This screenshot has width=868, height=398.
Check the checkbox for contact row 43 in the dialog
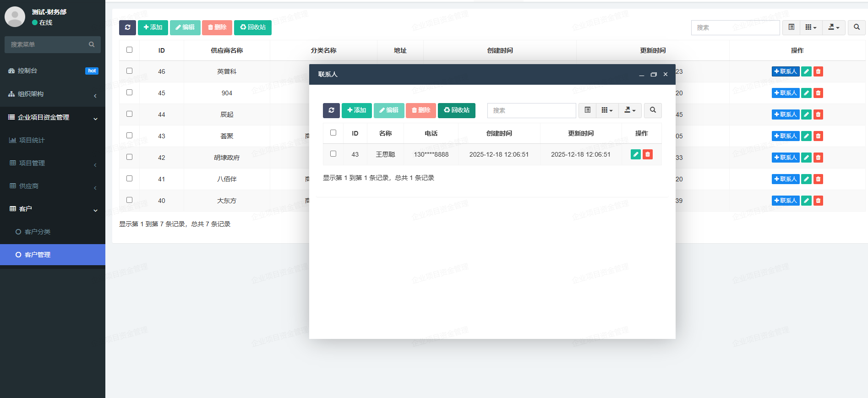coord(333,154)
